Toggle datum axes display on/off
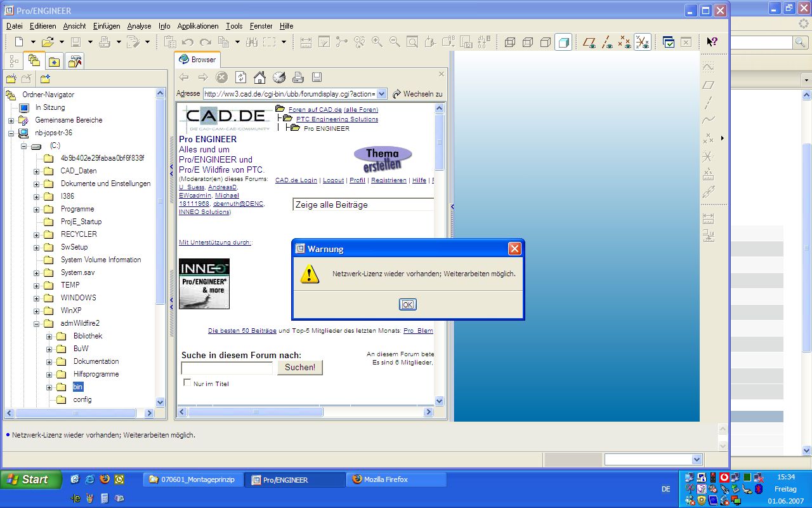 tap(607, 42)
